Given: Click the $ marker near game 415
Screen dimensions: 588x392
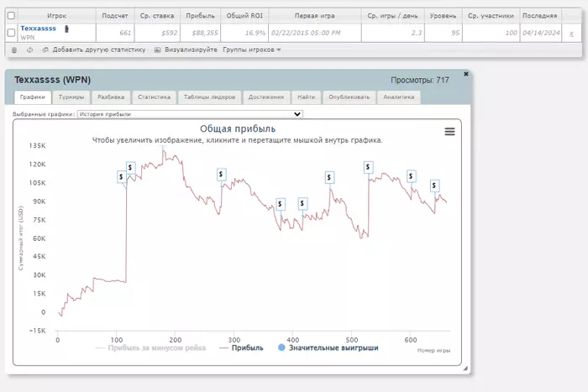Looking at the screenshot, I should [302, 203].
